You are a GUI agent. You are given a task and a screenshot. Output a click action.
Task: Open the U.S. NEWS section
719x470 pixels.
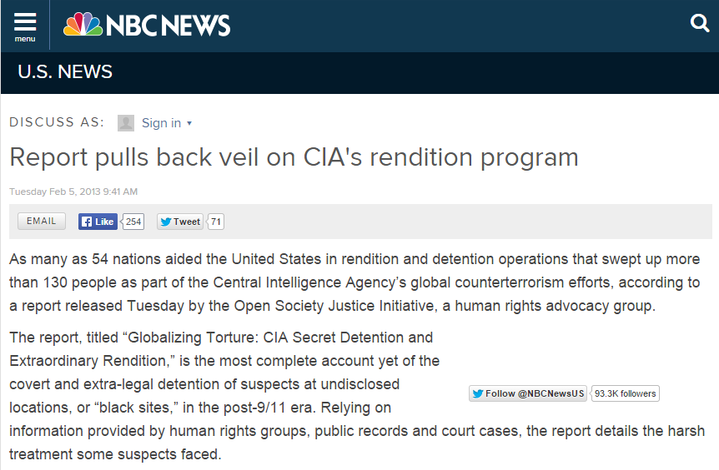(x=65, y=72)
